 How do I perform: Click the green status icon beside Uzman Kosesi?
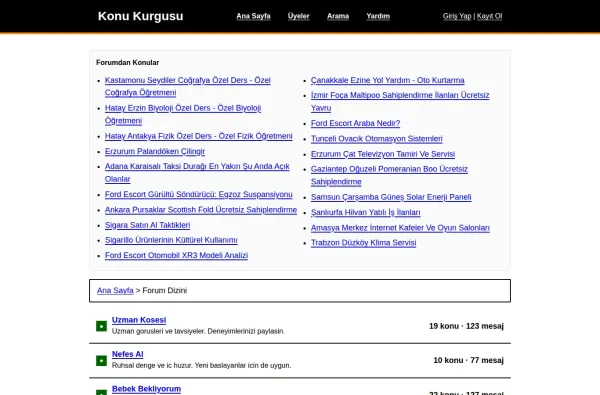101,326
